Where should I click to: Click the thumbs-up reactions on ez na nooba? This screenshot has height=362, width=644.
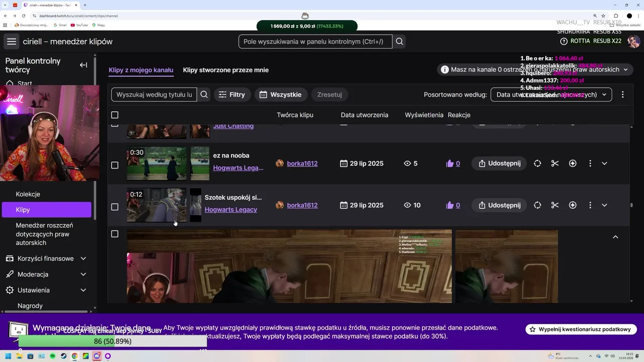[x=453, y=163]
